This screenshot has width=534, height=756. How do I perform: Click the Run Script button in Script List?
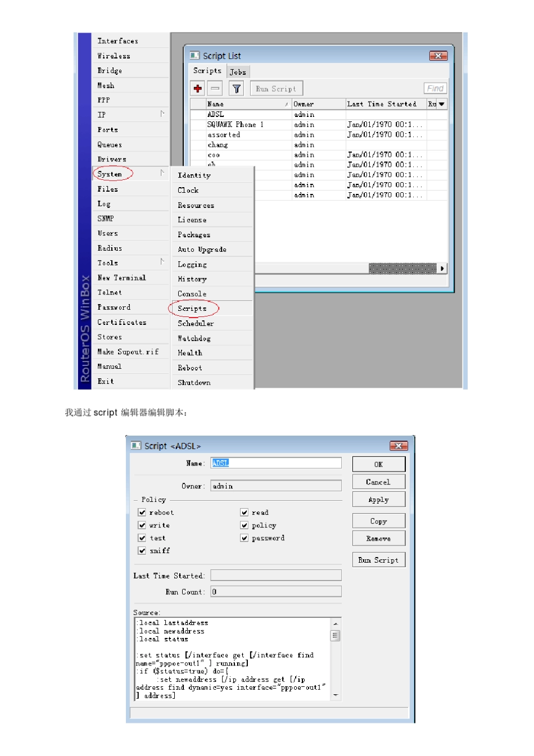pos(276,89)
